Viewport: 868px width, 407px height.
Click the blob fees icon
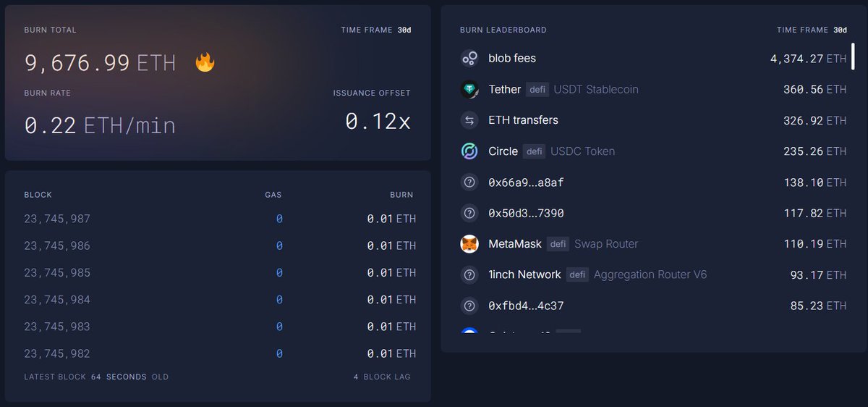pos(469,59)
